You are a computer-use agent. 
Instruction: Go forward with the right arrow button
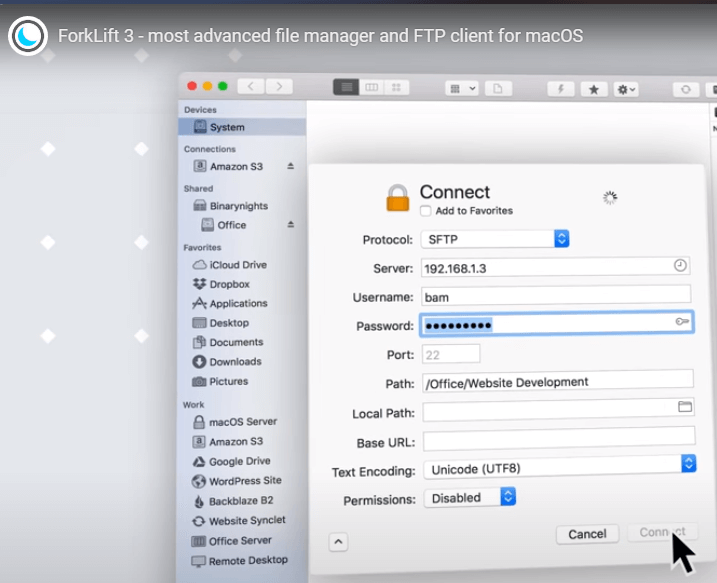[x=279, y=86]
